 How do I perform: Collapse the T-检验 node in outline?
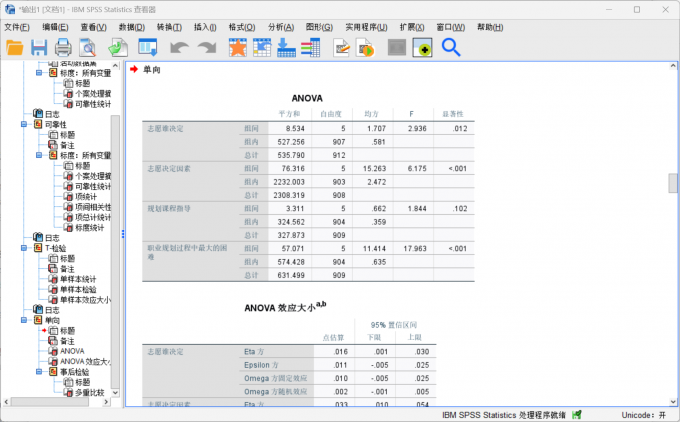click(24, 248)
